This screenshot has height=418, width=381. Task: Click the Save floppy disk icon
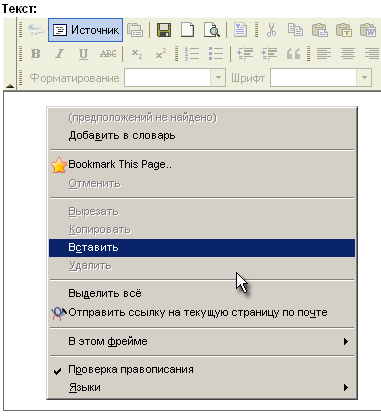pos(164,30)
